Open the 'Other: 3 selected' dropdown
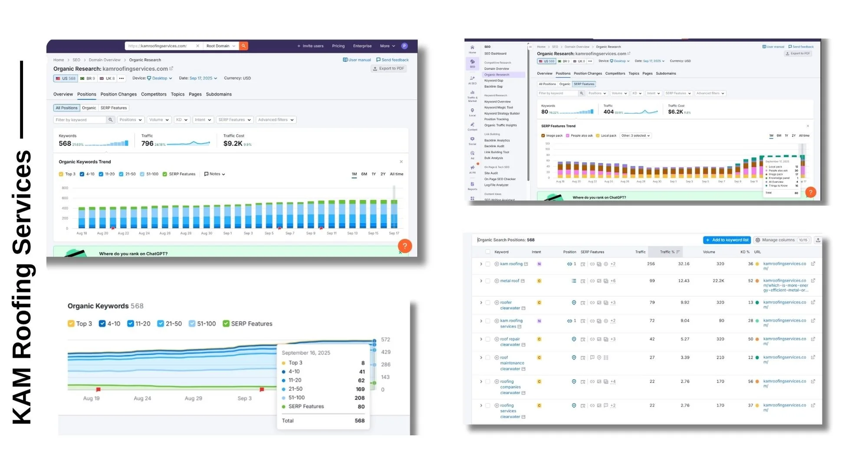 pyautogui.click(x=635, y=136)
